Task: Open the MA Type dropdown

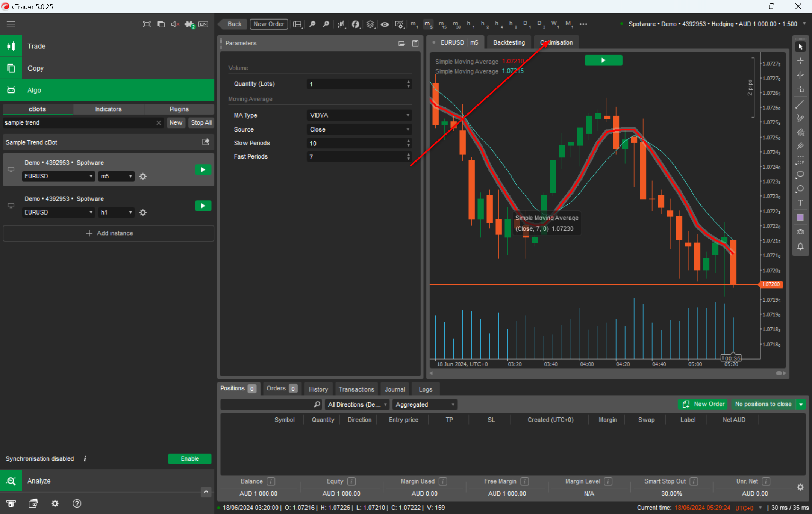Action: [x=359, y=115]
